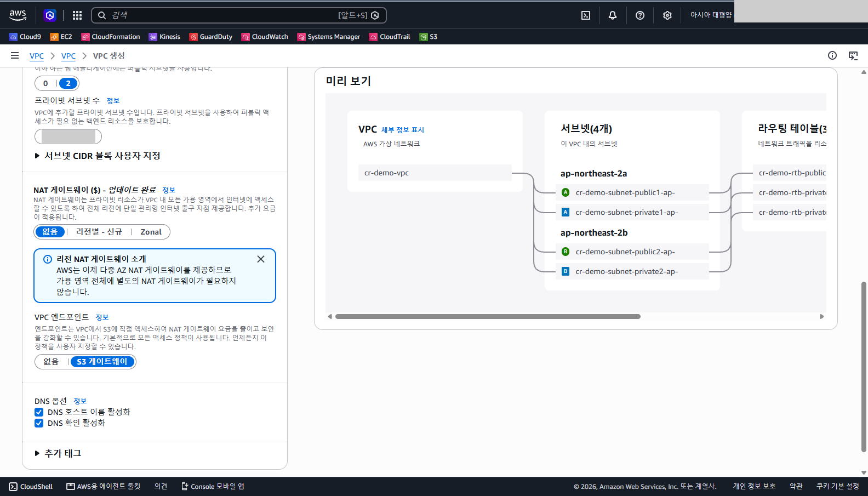Select NAT gateway option 리전별 - 신규
The height and width of the screenshot is (496, 868).
(x=99, y=232)
